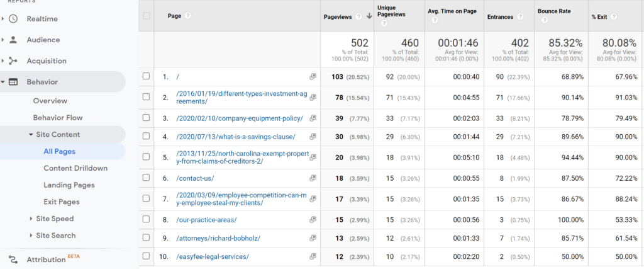Open north-carolina-exempt-property page external icon
This screenshot has height=269, width=644.
tap(313, 157)
